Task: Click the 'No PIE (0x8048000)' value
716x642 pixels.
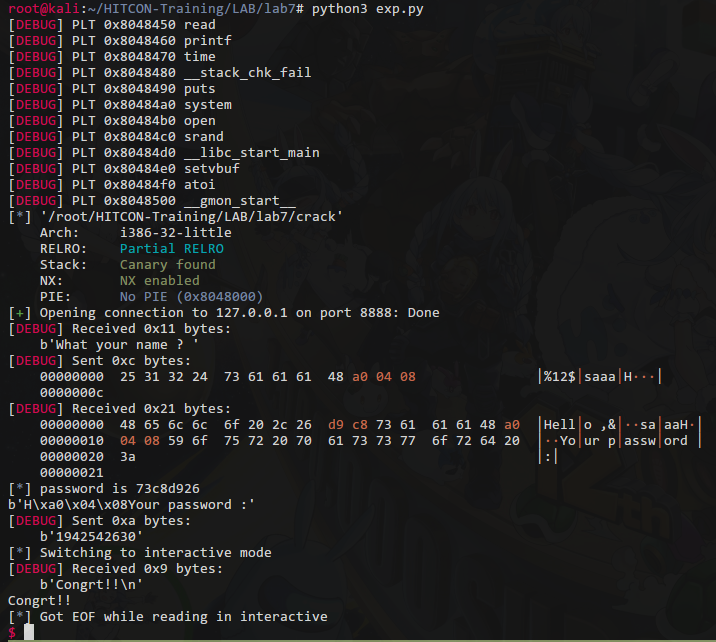Action: [x=192, y=296]
